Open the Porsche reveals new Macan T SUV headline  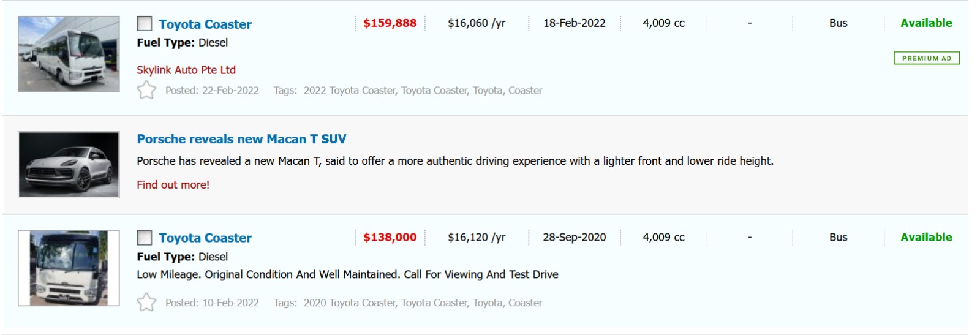pyautogui.click(x=241, y=139)
